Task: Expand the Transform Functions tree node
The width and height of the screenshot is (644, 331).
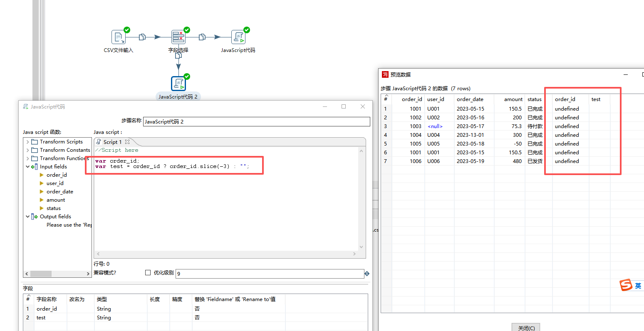Action: point(27,158)
